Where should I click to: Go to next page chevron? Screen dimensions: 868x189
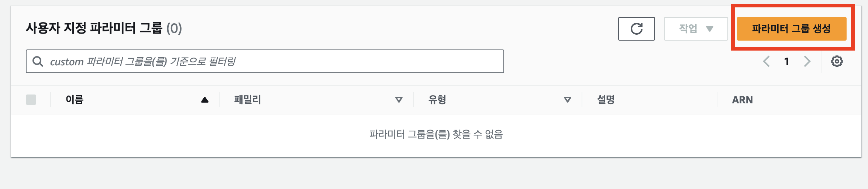(807, 61)
